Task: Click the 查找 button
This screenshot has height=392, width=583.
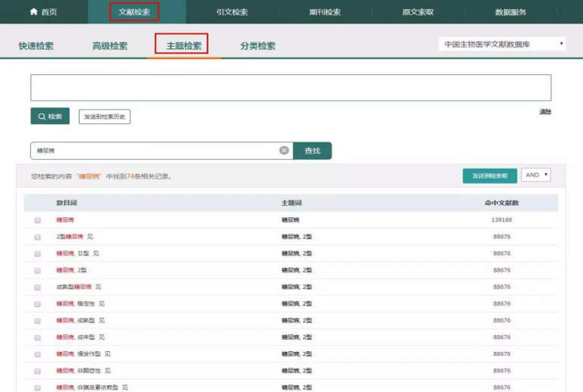Action: 312,151
